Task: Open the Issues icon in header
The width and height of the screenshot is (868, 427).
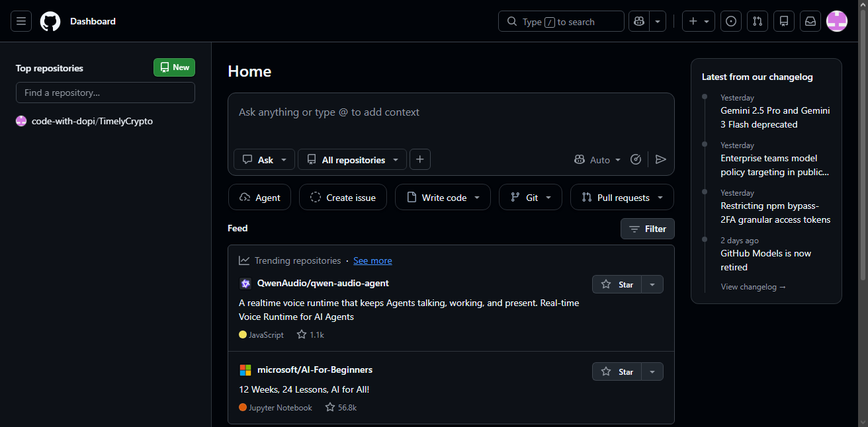Action: point(731,21)
